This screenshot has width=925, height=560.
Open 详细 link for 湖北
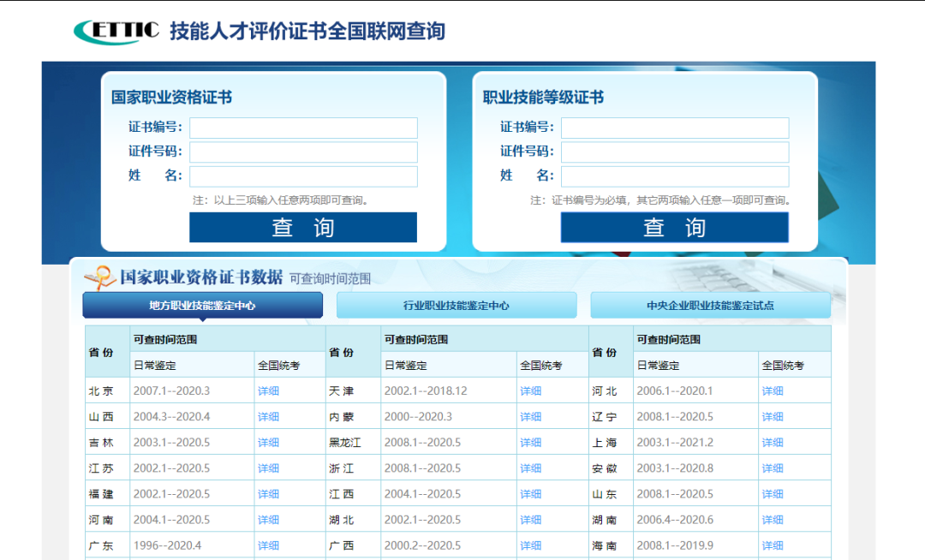[530, 520]
